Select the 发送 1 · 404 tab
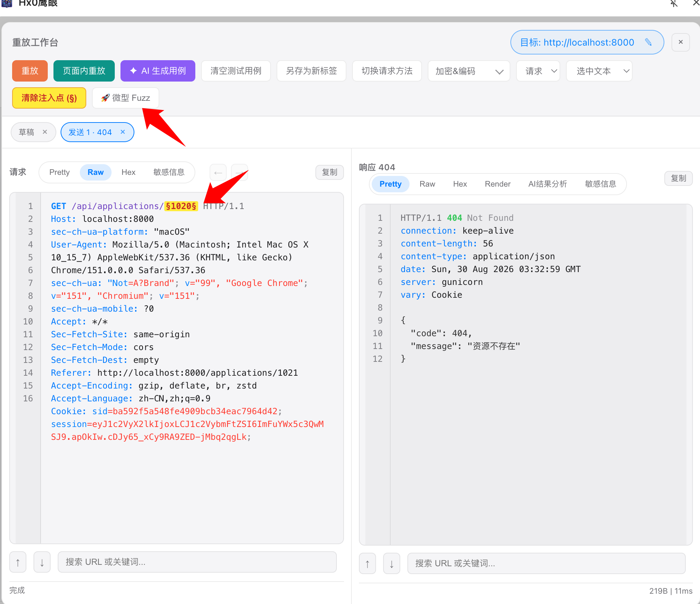 pos(90,132)
